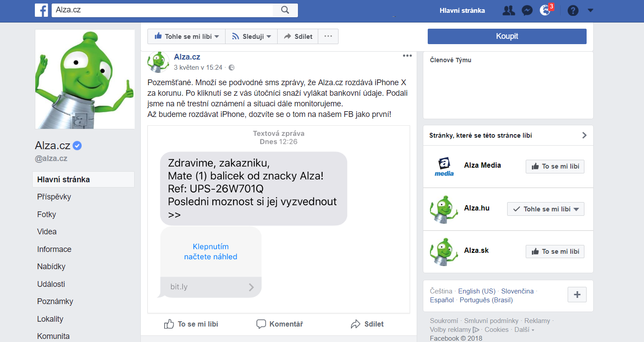The width and height of the screenshot is (644, 342).
Task: Expand Alza.hu Tohle se mi líbí dropdown
Action: click(x=546, y=209)
